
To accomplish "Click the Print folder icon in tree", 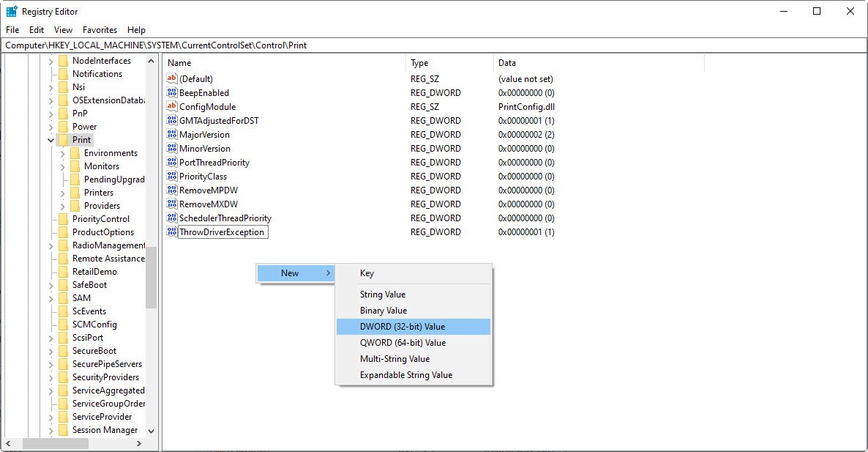I will pos(63,140).
